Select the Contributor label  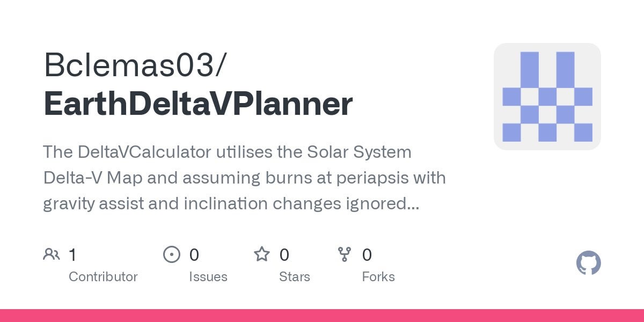[x=103, y=277]
